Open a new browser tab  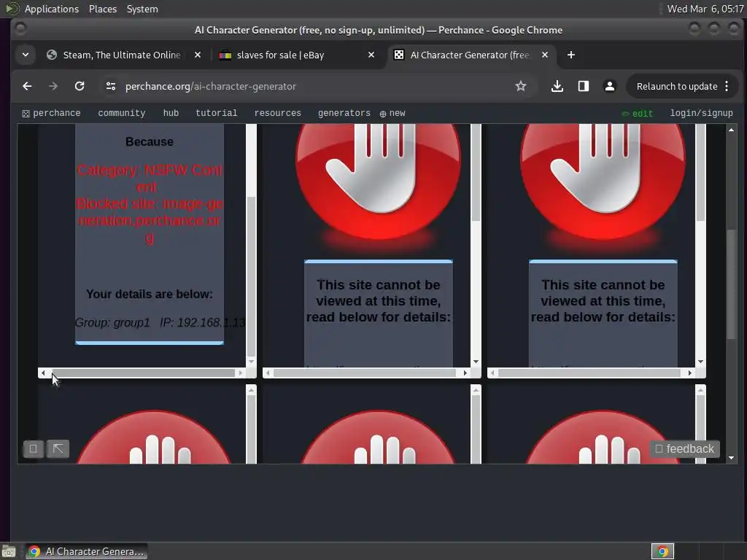pyautogui.click(x=570, y=55)
